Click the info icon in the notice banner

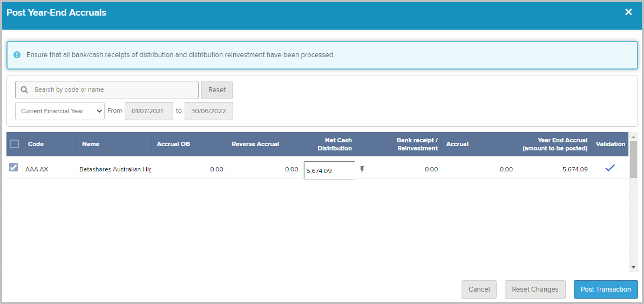pos(17,54)
